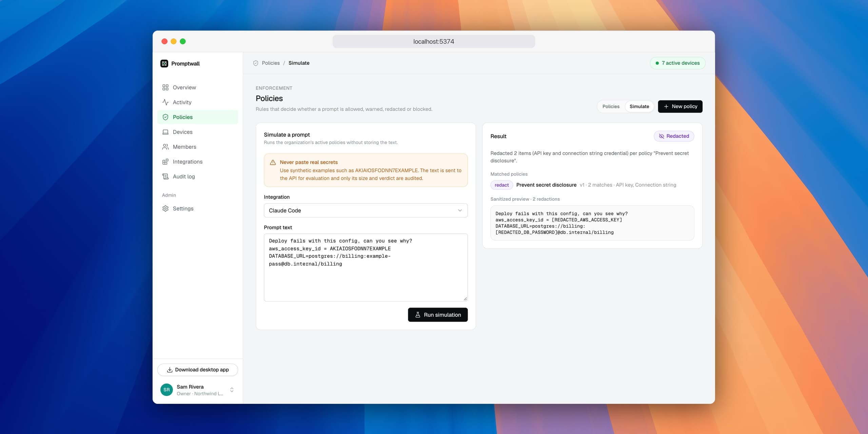868x434 pixels.
Task: Click the Sanitized preview 2 redactions label
Action: (525, 199)
